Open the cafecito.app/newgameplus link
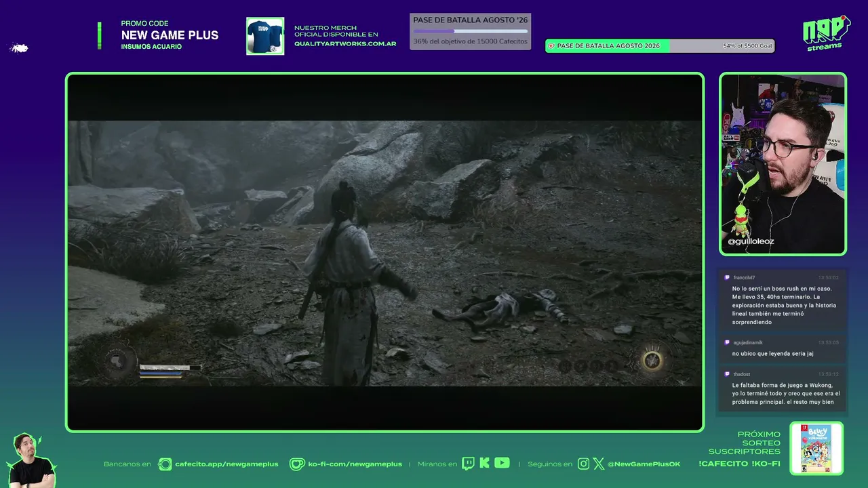The width and height of the screenshot is (868, 488). click(x=226, y=464)
